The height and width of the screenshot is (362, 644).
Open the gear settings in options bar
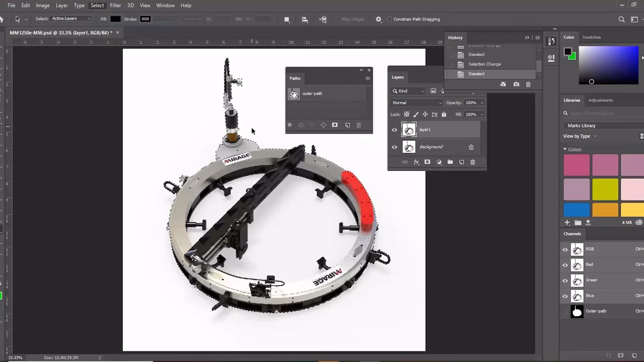coord(378,19)
